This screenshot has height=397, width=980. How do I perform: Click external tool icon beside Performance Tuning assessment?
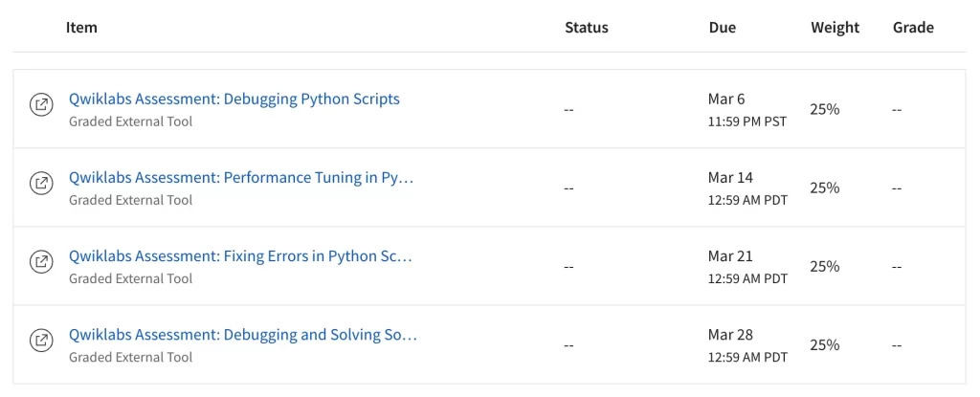coord(41,183)
